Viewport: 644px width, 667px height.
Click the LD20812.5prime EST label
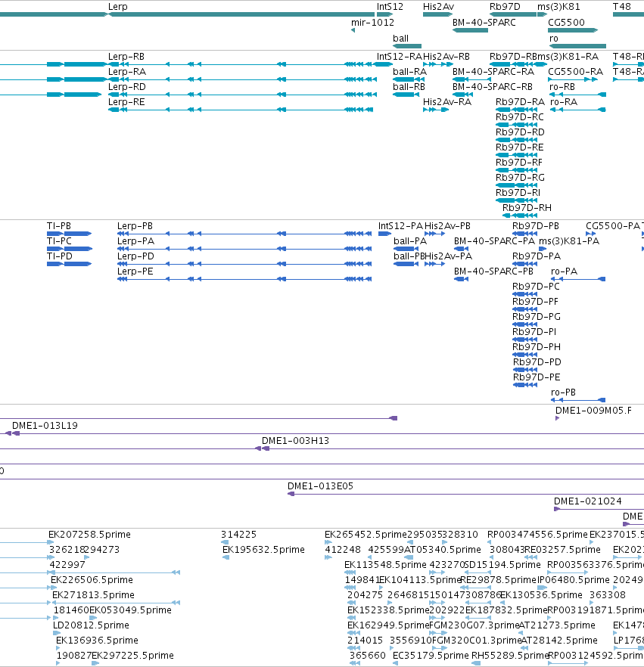pos(91,625)
